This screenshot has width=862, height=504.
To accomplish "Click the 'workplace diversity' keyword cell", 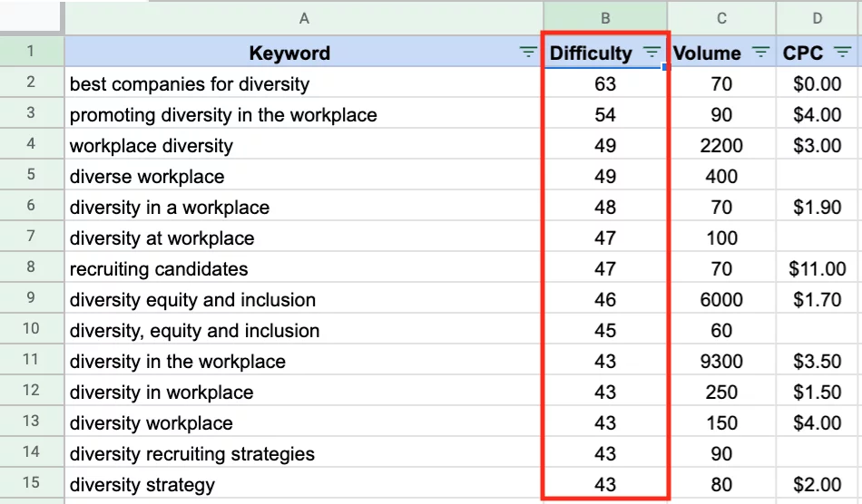I will point(152,146).
